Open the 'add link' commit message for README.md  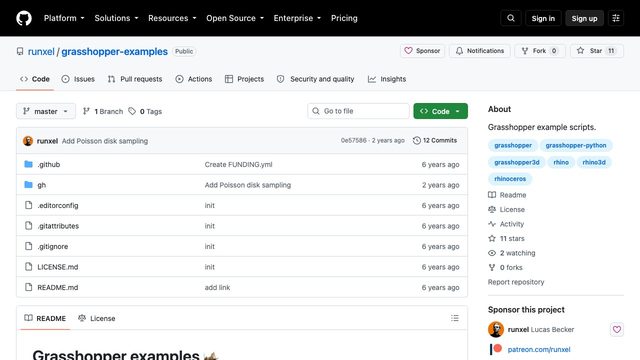click(217, 287)
